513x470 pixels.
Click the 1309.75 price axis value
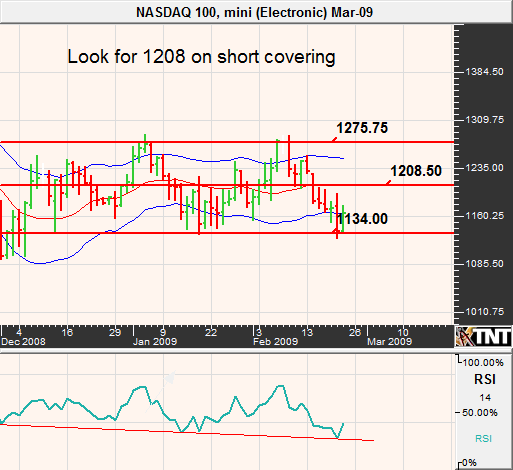point(484,120)
